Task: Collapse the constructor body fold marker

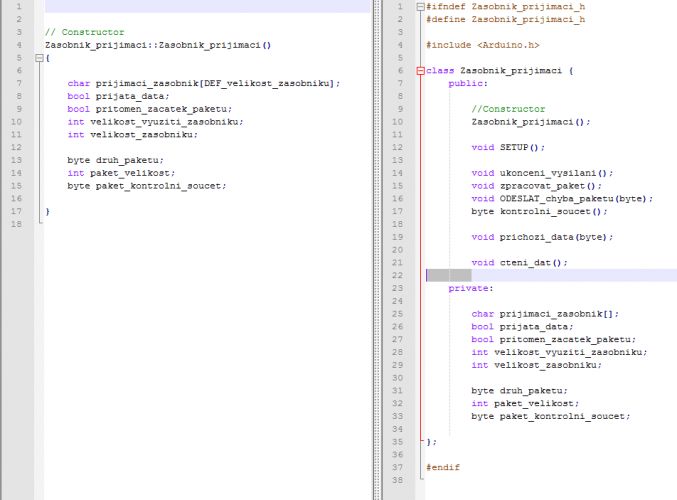Action: pos(39,58)
